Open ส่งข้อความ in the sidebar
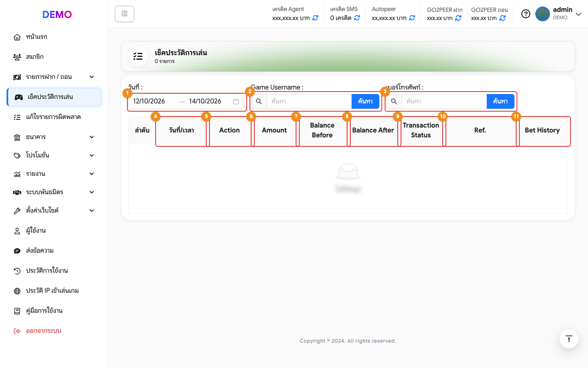Screen dimensions: 588x368 click(54, 251)
